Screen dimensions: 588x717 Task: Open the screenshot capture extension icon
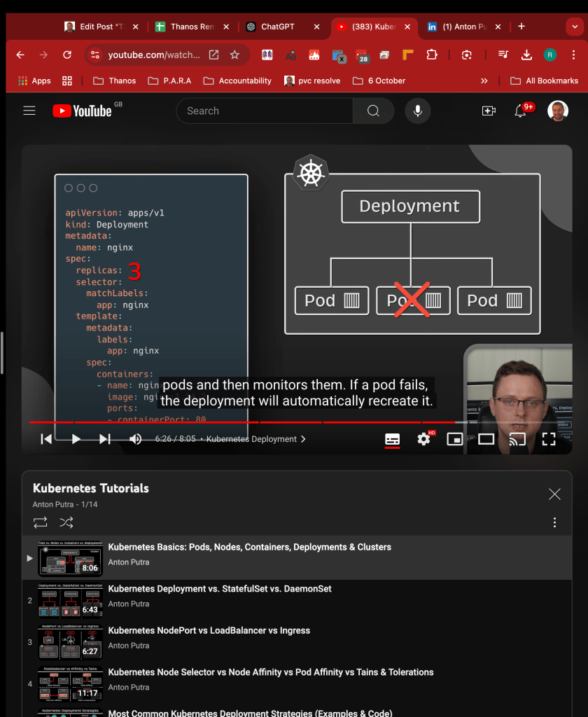click(x=466, y=55)
